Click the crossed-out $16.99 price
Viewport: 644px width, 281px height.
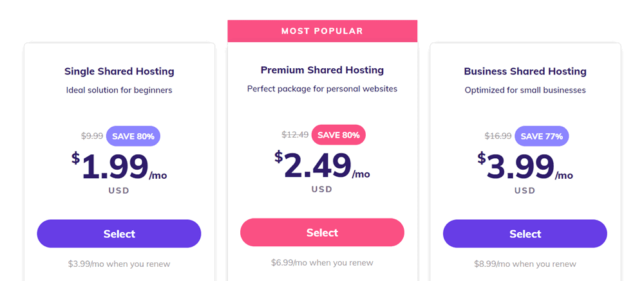[498, 136]
